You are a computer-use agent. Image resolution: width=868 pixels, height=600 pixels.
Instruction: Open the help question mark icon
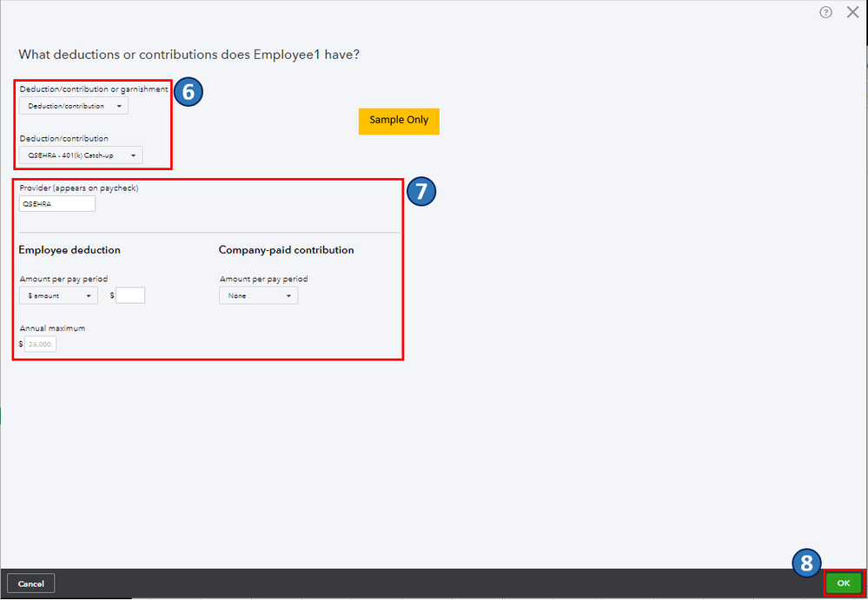[825, 13]
